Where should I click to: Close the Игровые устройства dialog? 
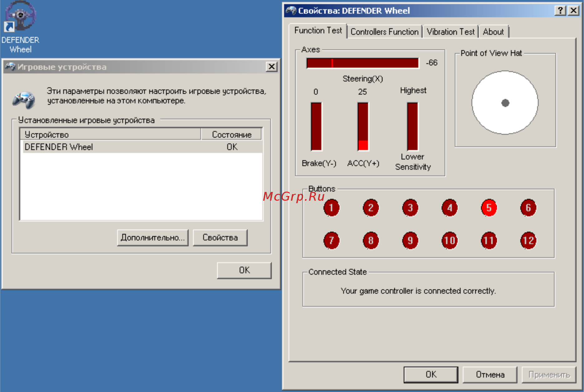[x=272, y=66]
